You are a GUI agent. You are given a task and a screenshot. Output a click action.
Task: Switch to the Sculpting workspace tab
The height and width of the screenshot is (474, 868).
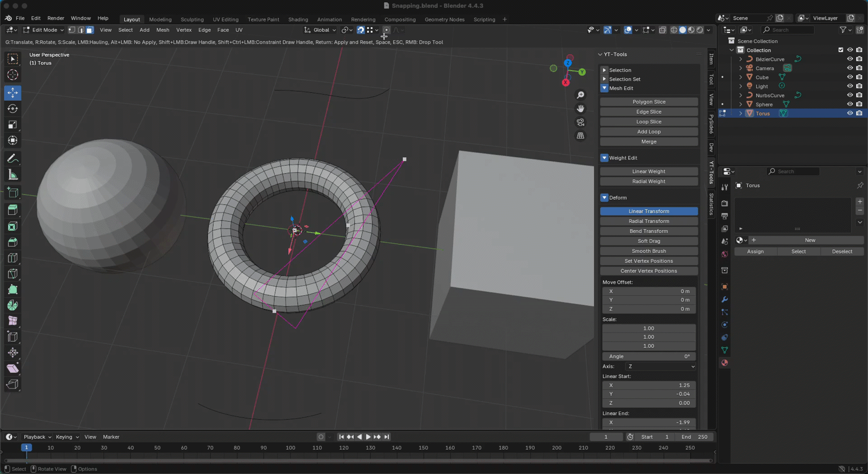(x=192, y=19)
